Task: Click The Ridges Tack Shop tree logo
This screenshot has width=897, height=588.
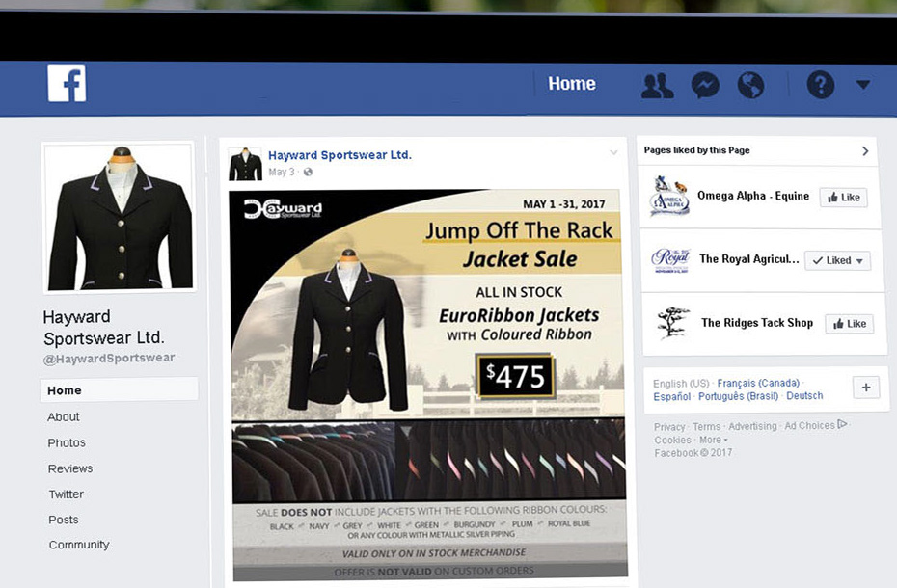Action: click(671, 323)
